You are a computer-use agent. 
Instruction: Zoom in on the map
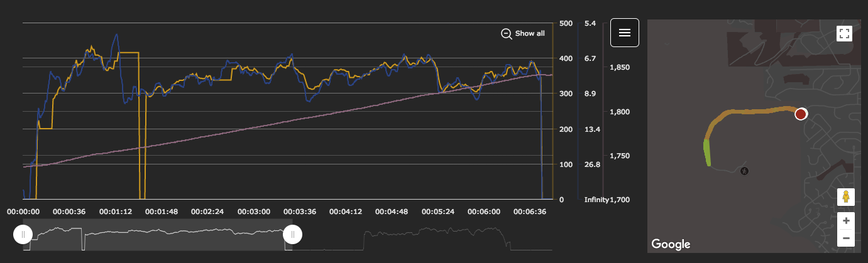[x=846, y=221]
